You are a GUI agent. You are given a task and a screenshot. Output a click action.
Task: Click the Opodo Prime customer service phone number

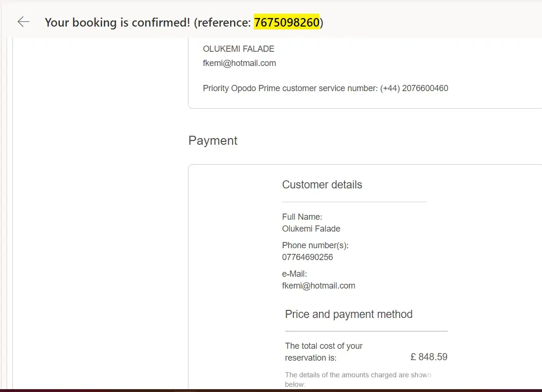coord(414,88)
